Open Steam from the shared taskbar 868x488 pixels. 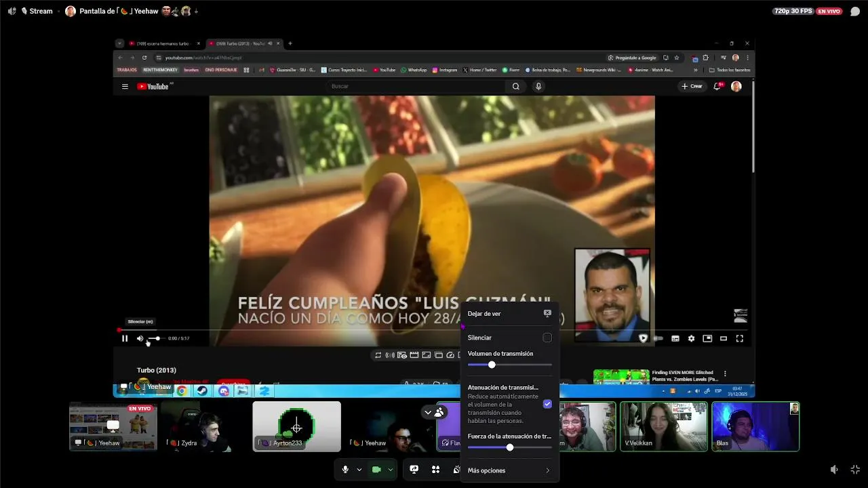[x=202, y=390]
